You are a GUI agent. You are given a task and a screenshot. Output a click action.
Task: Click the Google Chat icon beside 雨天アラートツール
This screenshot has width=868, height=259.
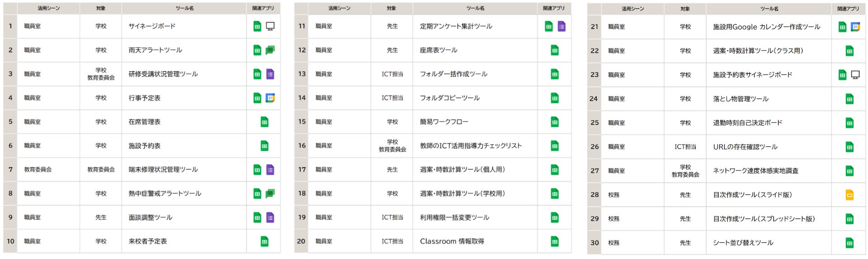(x=270, y=50)
